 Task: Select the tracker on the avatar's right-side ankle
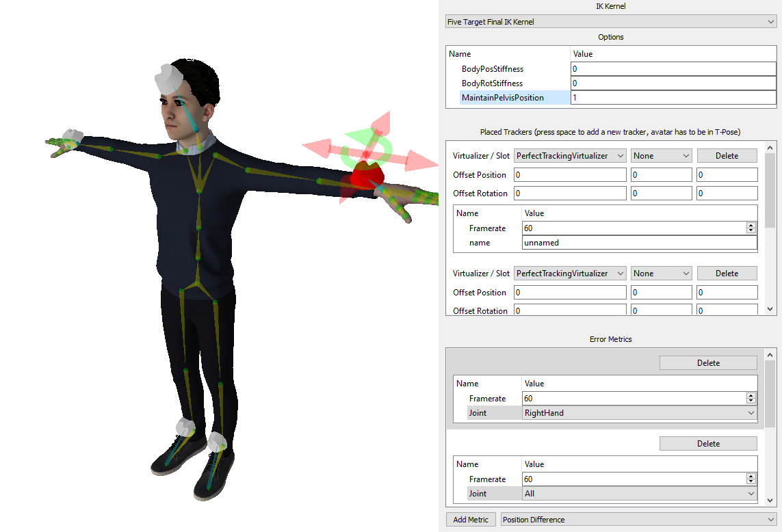218,441
